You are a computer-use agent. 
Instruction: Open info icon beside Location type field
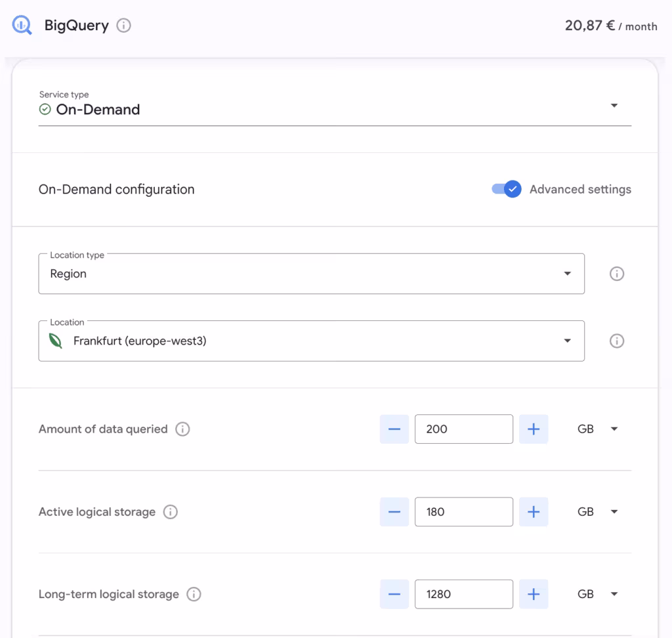coord(616,274)
